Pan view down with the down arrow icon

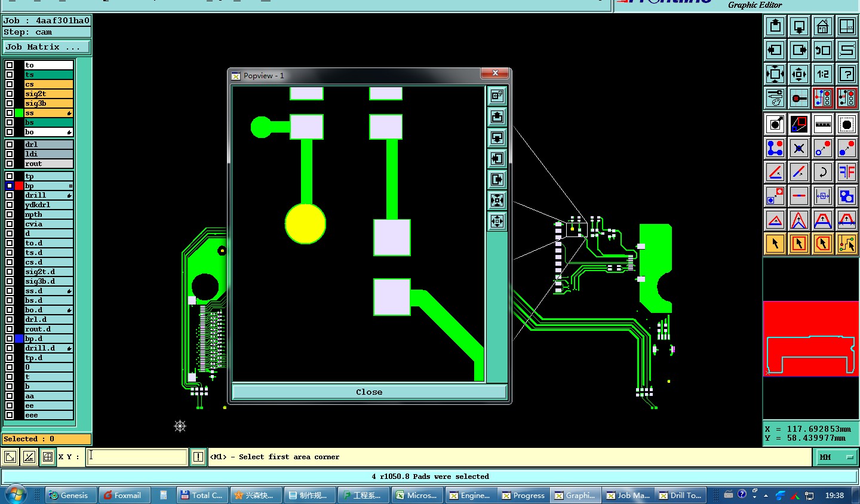[799, 26]
